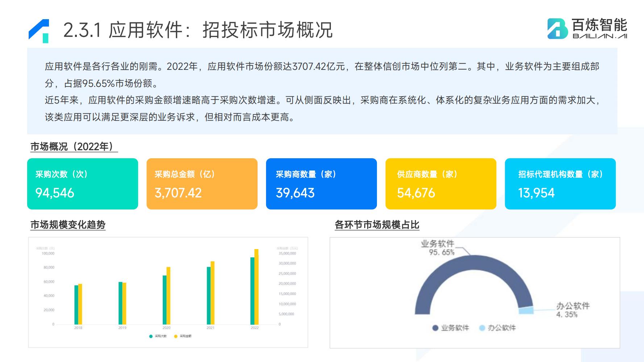Screen dimensions: 644x362
Task: Click the green 2022 bar in the chart
Action: point(252,291)
